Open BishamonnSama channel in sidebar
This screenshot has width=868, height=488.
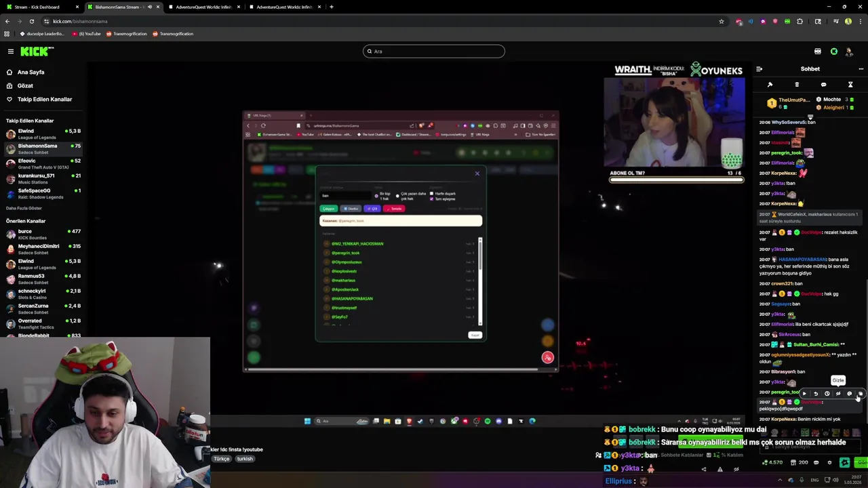[43, 148]
